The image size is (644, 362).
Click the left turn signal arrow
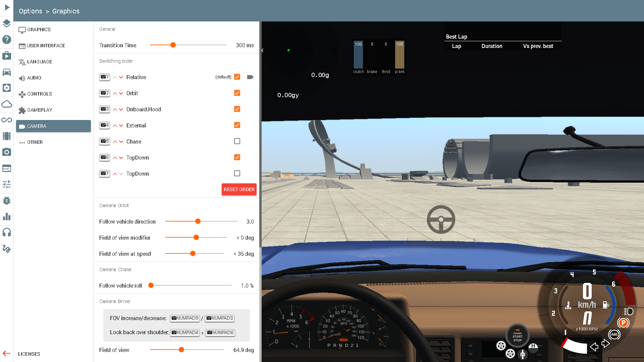coord(594,347)
